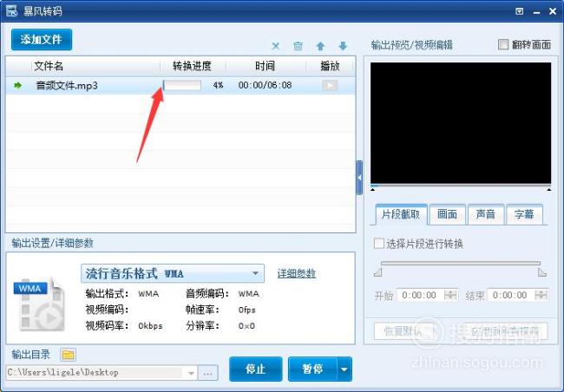Image resolution: width=564 pixels, height=392 pixels.
Task: Move file down with the down arrow
Action: (x=343, y=46)
